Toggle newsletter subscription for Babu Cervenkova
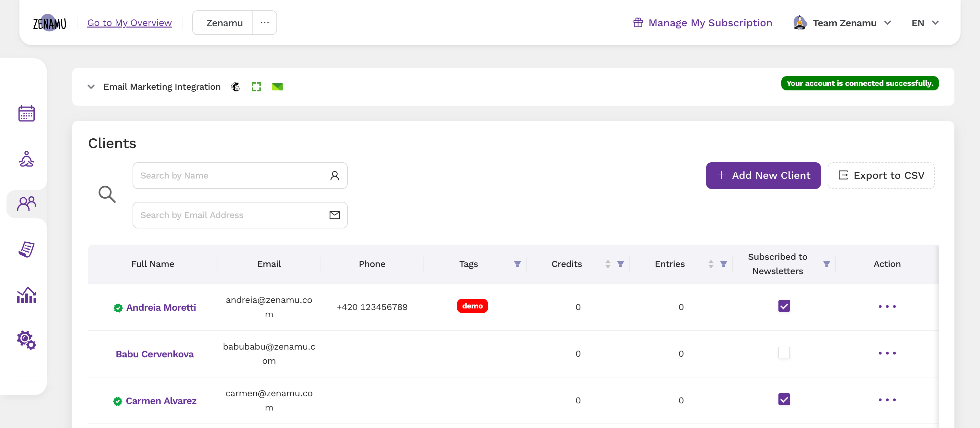 click(784, 353)
